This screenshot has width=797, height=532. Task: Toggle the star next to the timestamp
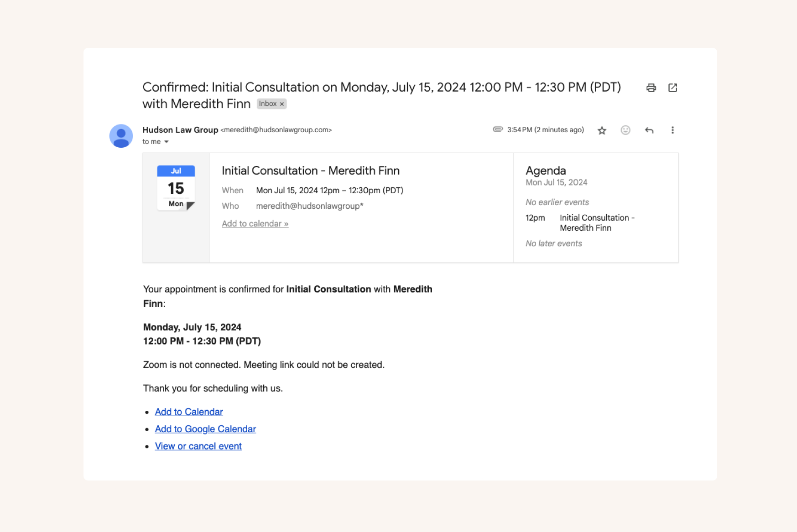(602, 130)
